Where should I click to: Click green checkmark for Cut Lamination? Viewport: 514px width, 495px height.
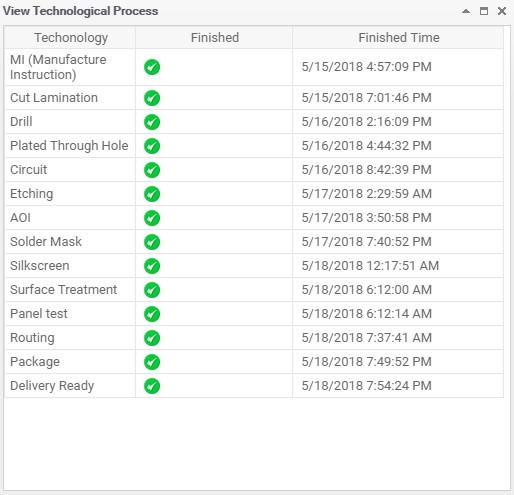(152, 98)
